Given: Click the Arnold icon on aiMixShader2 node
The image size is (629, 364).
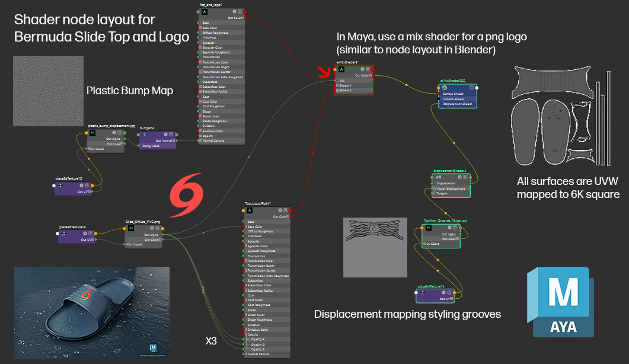Looking at the screenshot, I should (x=342, y=69).
